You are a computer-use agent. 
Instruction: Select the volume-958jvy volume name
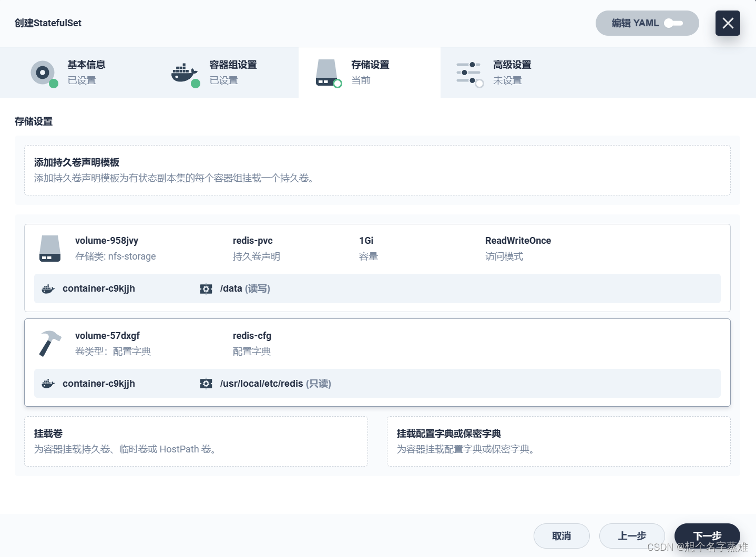[x=107, y=241]
